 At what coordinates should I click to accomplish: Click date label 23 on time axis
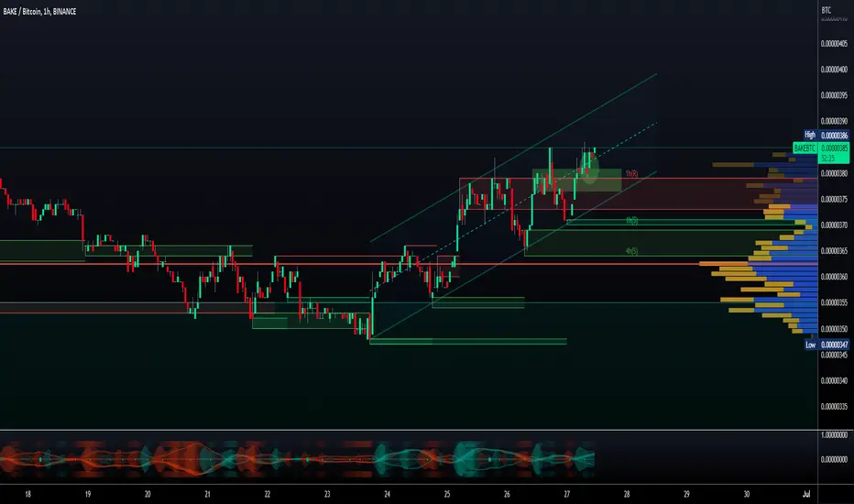[327, 495]
